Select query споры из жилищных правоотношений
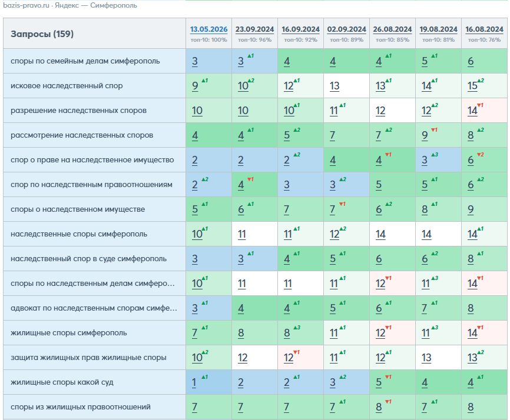 coord(81,407)
